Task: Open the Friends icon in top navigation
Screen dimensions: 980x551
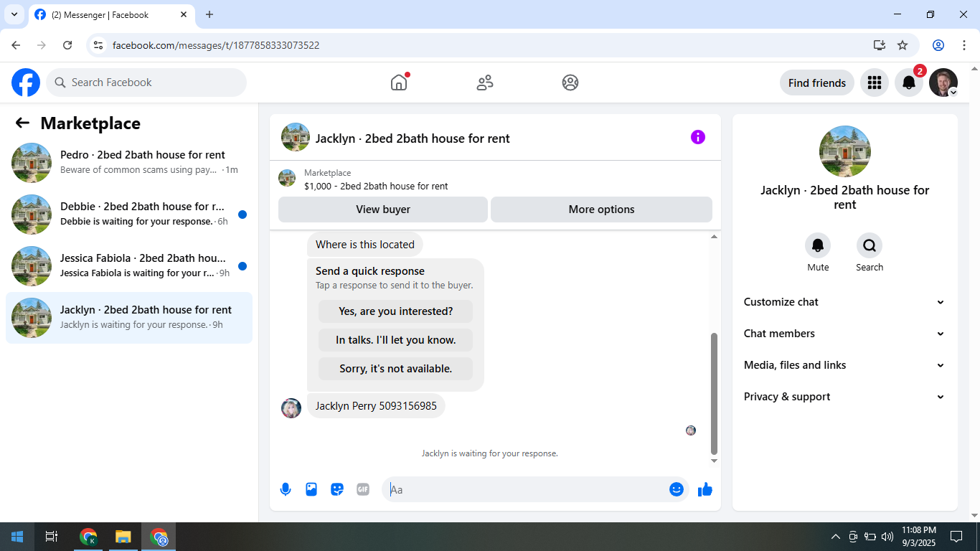Action: [x=485, y=83]
